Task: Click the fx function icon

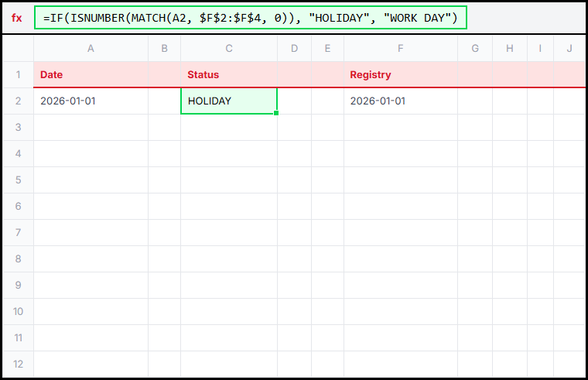Action: click(17, 18)
